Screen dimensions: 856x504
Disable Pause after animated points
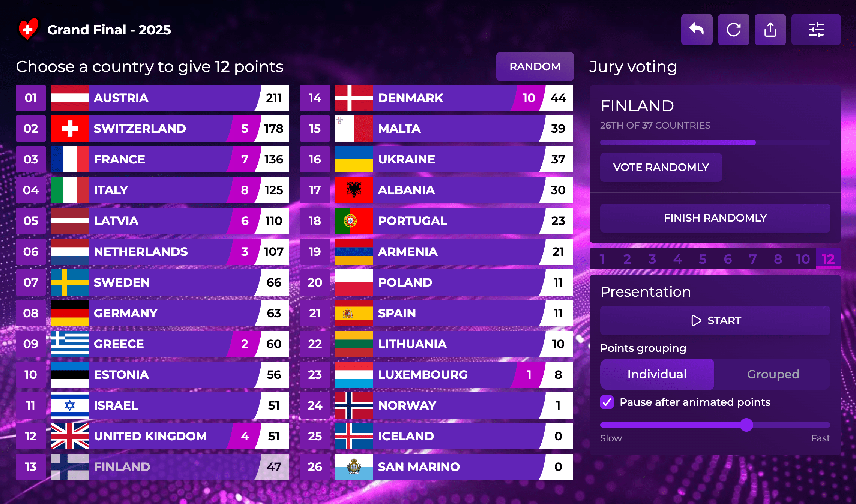pos(607,402)
